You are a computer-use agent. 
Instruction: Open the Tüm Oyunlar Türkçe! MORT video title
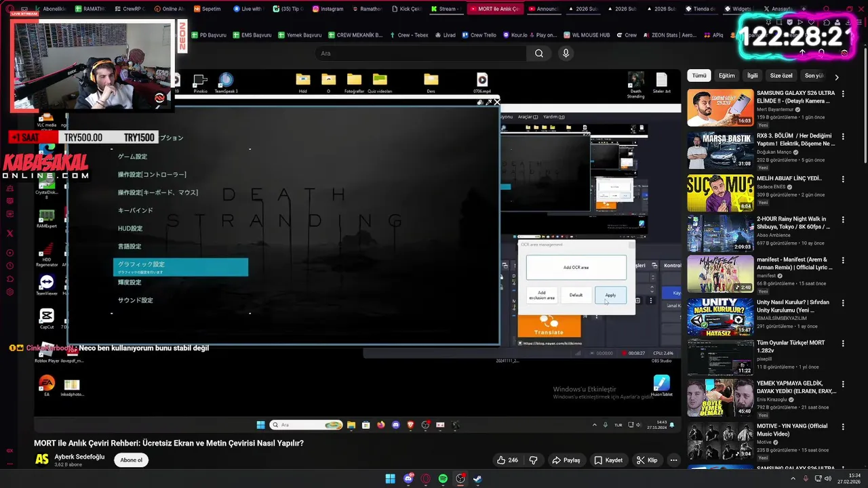coord(791,347)
